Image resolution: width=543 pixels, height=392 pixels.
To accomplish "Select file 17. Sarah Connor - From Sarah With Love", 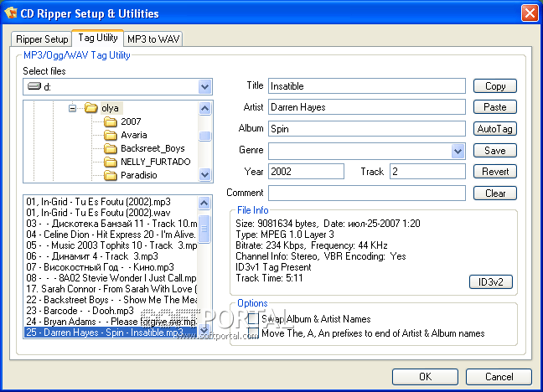I will [111, 289].
